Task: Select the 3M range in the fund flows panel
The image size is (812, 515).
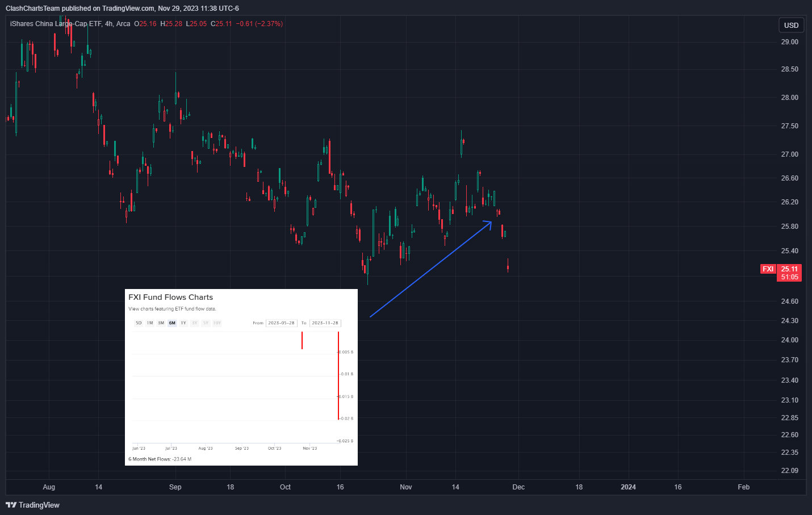Action: [161, 323]
